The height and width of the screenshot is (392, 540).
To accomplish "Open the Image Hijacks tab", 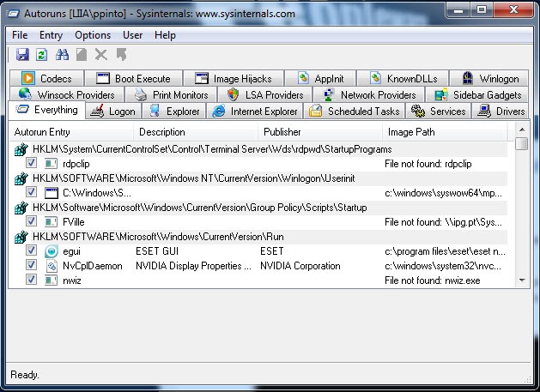I will click(x=234, y=78).
